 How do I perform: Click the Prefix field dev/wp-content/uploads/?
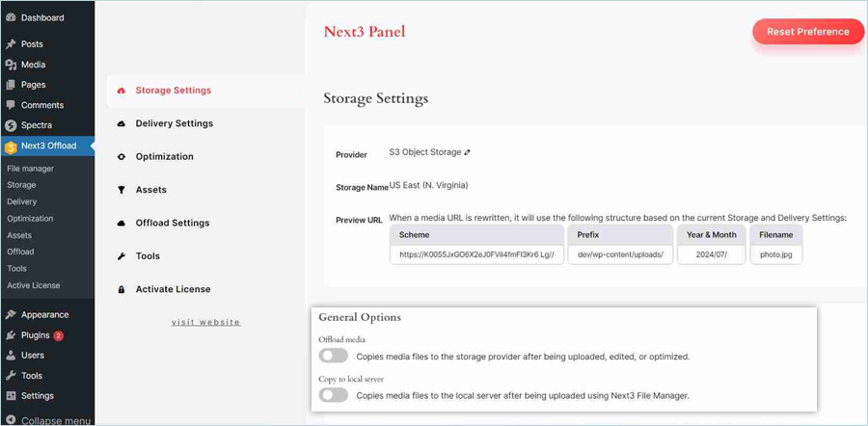620,254
